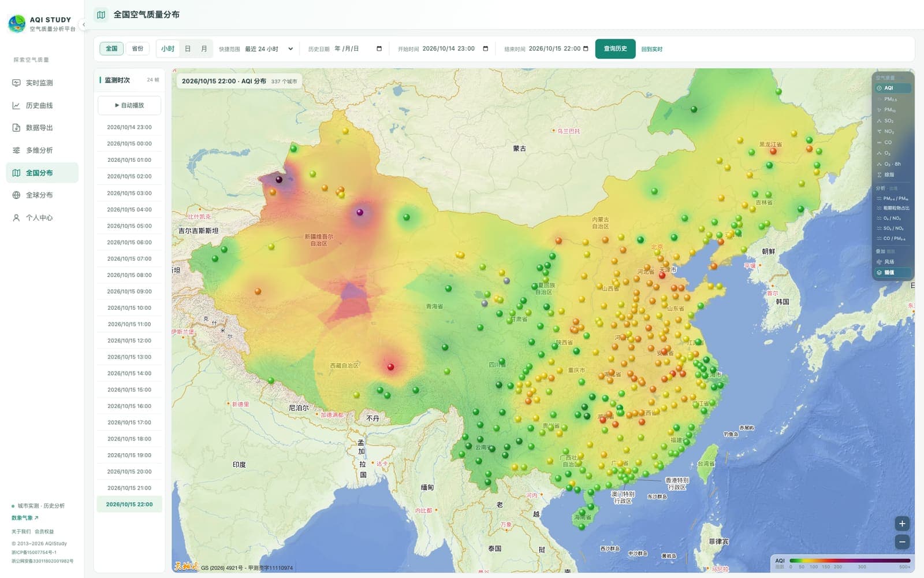Image resolution: width=924 pixels, height=578 pixels.
Task: Select the PM10 pollutant layer
Action: (x=893, y=110)
